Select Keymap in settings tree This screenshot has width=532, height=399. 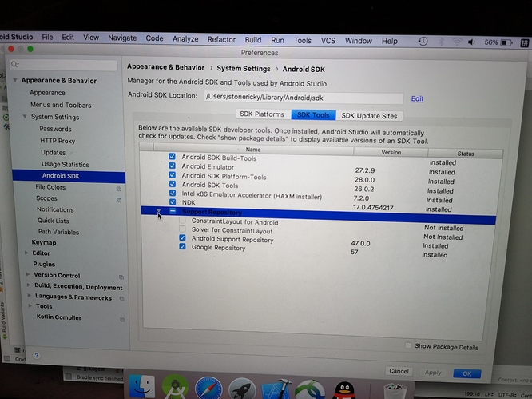(x=44, y=242)
